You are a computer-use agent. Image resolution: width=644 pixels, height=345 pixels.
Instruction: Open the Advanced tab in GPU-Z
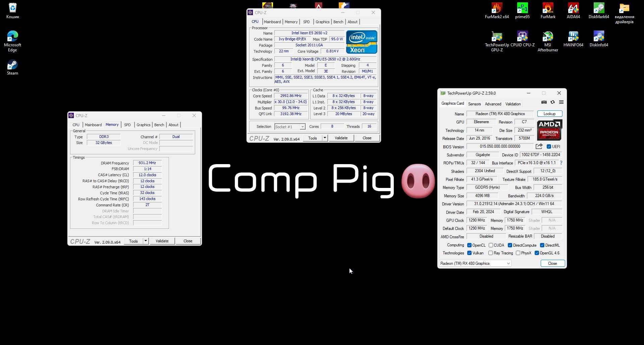pyautogui.click(x=493, y=104)
